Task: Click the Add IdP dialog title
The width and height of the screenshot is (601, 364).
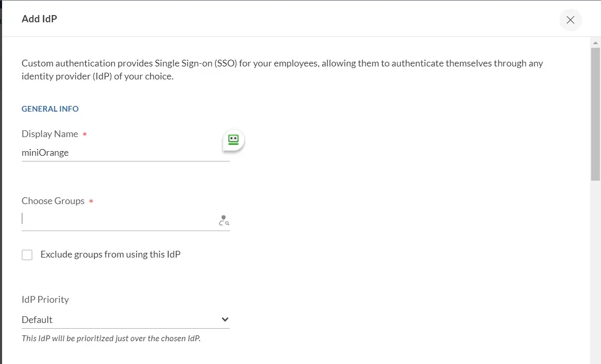Action: (x=39, y=19)
